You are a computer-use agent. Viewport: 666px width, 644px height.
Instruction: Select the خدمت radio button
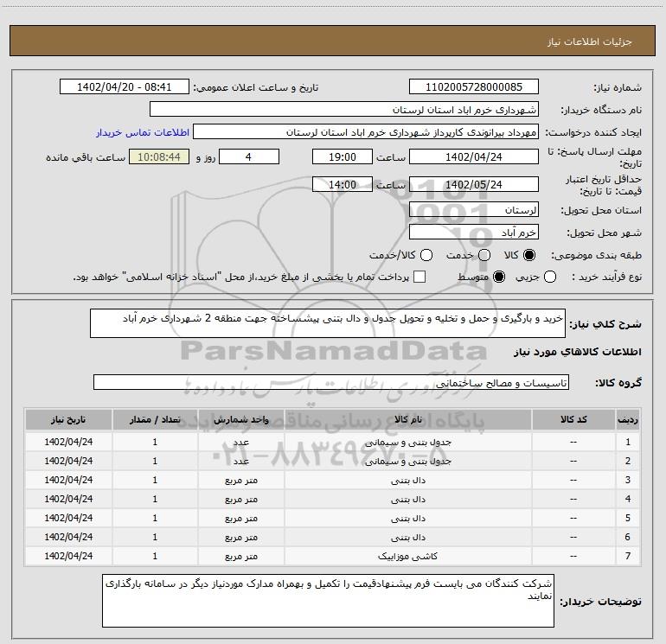[x=484, y=255]
